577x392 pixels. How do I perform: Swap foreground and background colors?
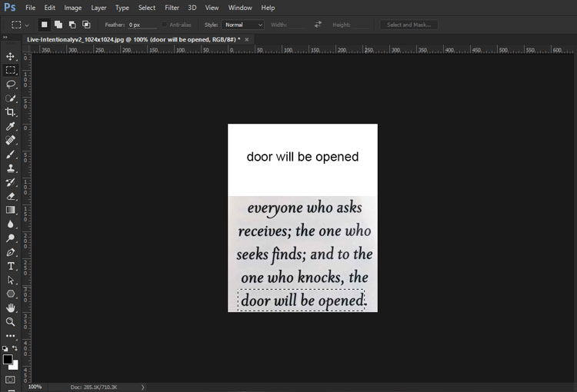pos(15,348)
